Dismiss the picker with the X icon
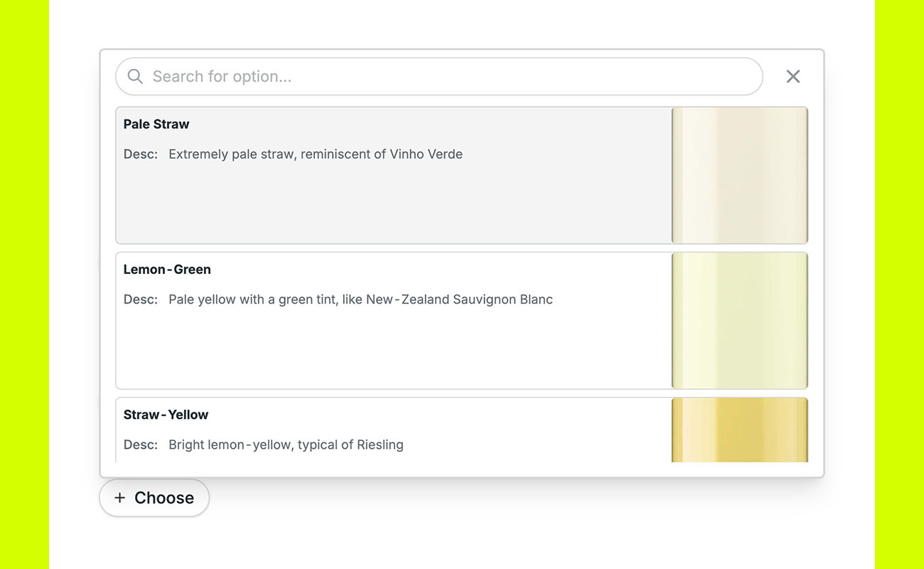 [793, 76]
